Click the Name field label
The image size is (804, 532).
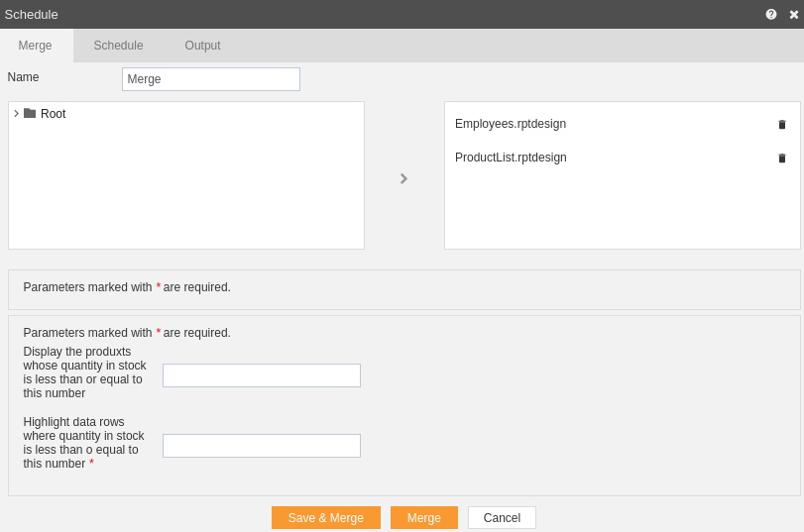click(23, 77)
